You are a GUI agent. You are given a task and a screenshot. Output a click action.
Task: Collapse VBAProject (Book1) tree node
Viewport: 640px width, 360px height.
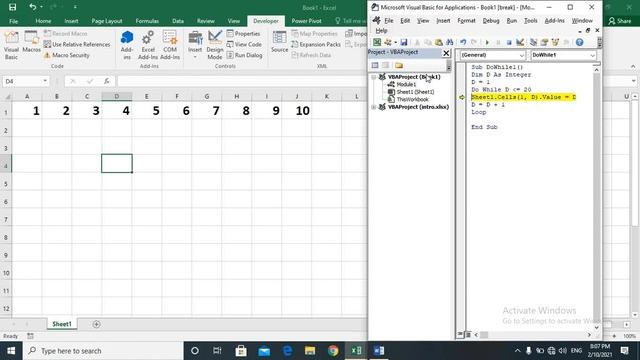tap(373, 77)
